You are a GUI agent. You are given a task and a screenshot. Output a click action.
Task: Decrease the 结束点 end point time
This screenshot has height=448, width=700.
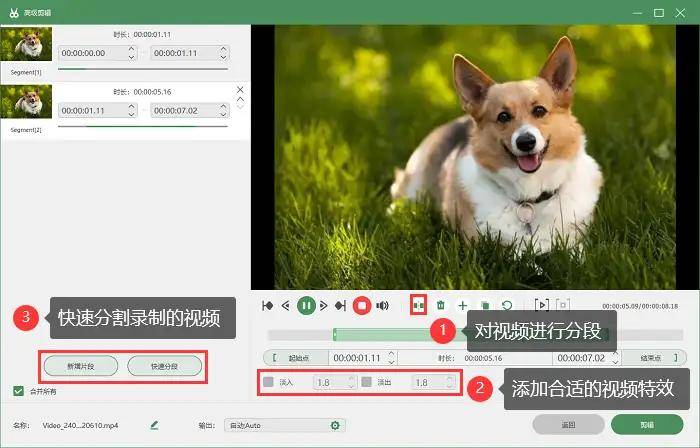point(615,361)
